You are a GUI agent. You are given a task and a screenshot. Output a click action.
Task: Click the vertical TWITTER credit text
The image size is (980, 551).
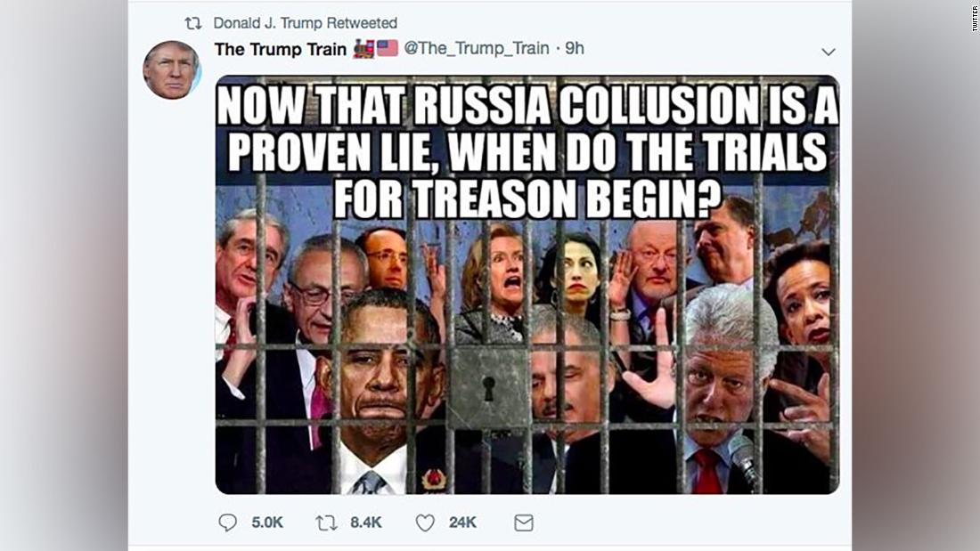point(974,18)
